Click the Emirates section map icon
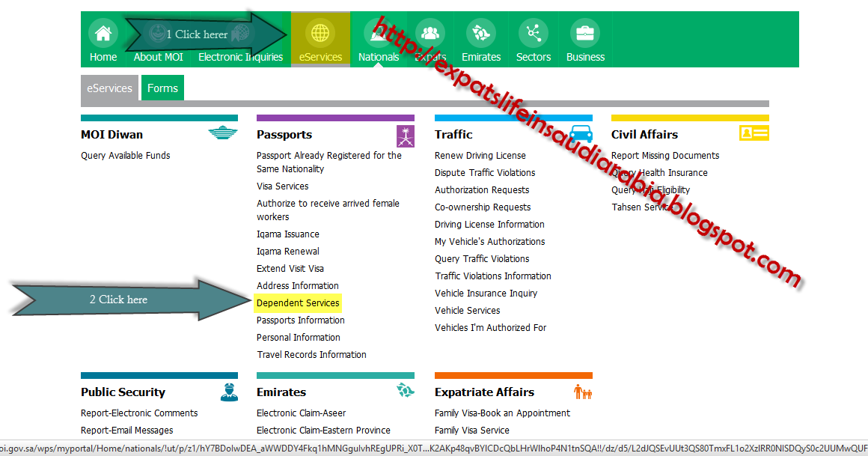Viewport: 868px width, 456px height. tap(406, 390)
